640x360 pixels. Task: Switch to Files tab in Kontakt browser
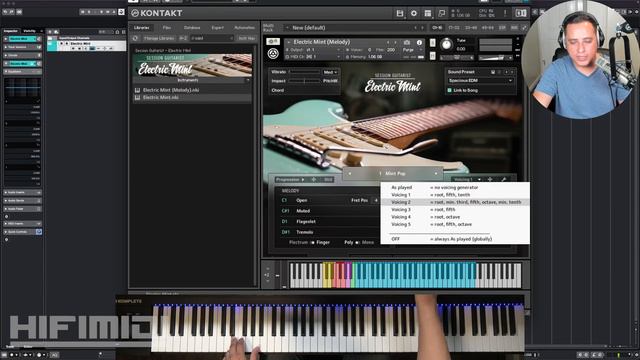[x=167, y=28]
